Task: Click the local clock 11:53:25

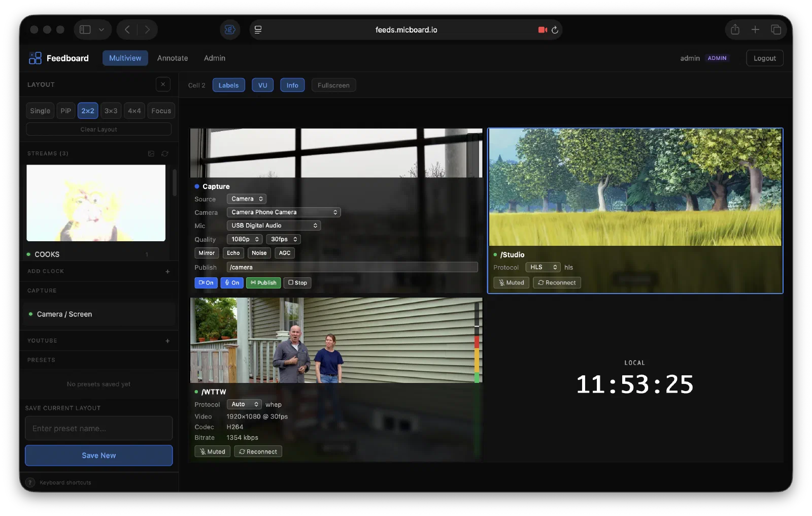Action: [634, 384]
